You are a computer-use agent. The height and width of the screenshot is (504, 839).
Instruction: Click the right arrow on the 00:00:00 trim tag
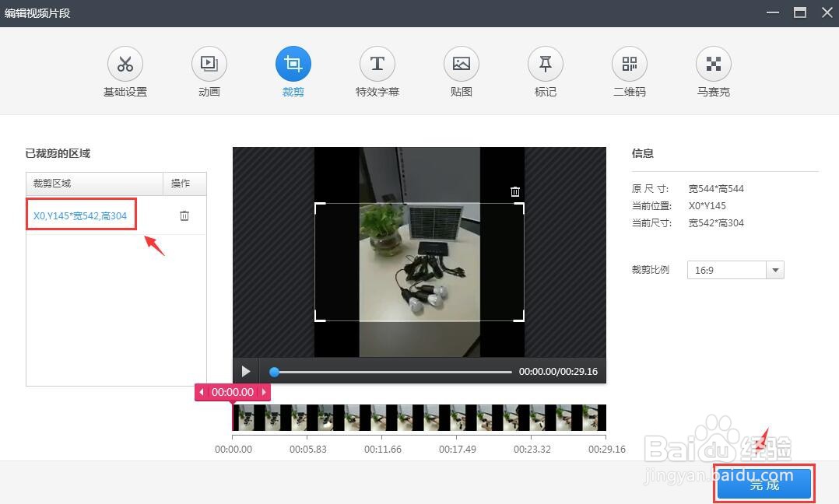265,393
